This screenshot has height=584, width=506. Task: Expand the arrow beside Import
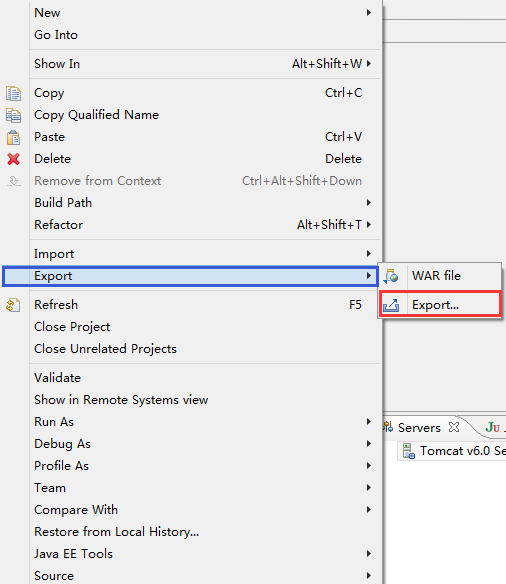click(369, 254)
